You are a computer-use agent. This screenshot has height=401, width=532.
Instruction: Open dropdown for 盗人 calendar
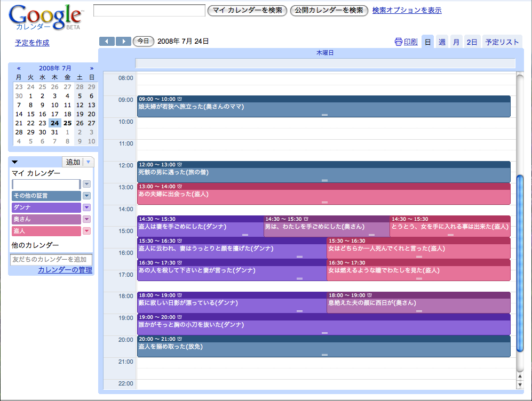coord(87,231)
